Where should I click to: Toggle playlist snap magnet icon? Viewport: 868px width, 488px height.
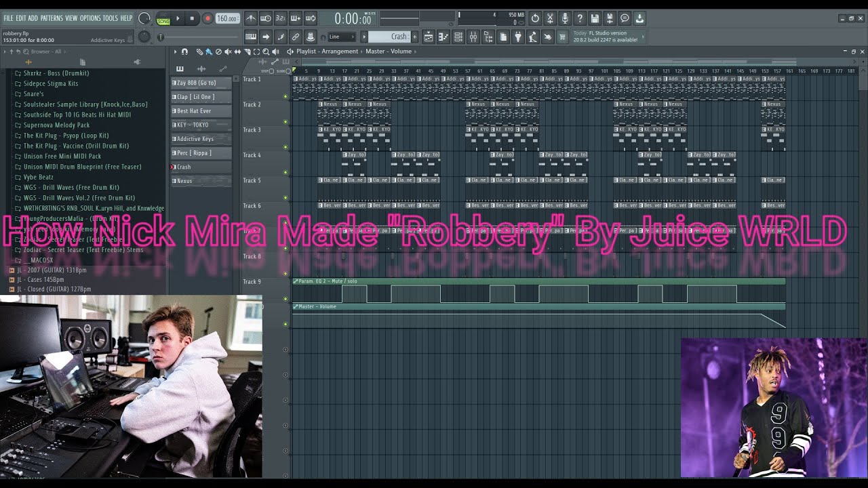click(184, 52)
